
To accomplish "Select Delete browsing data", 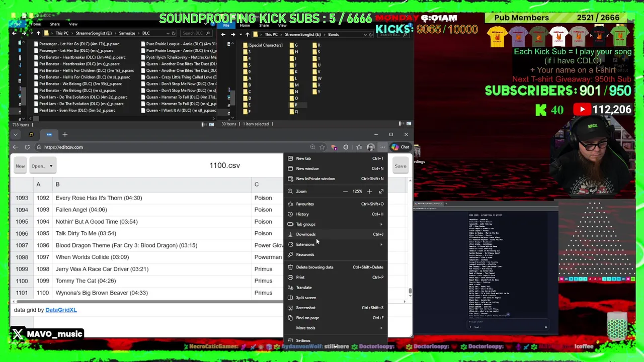I will tap(336, 267).
